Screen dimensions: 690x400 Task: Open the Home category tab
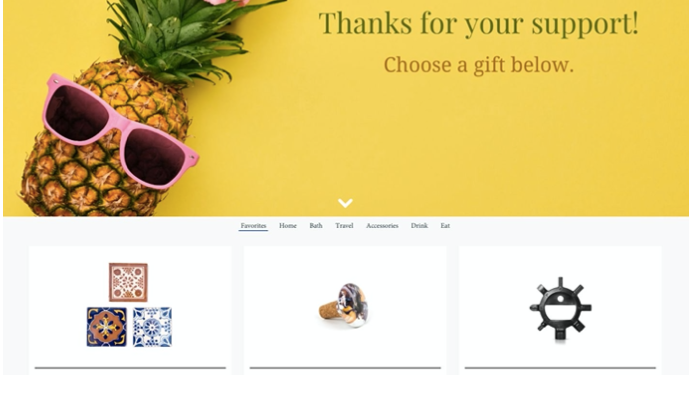[x=288, y=225]
